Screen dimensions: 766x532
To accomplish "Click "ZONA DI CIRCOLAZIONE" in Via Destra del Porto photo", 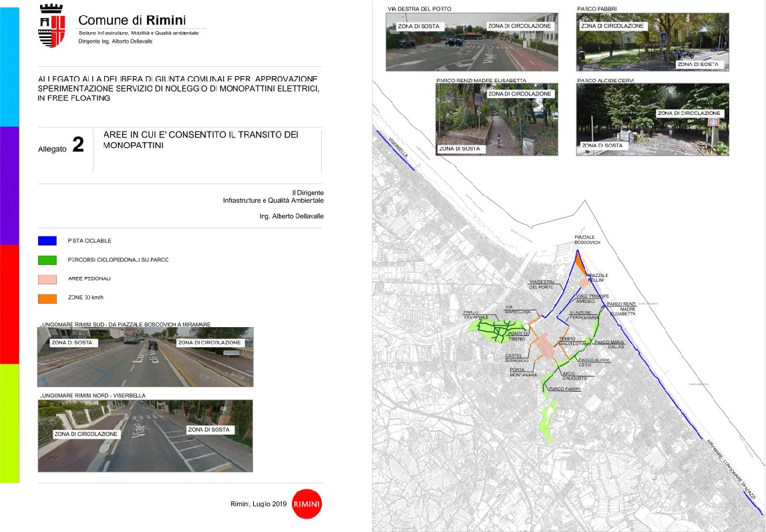I will [x=520, y=26].
